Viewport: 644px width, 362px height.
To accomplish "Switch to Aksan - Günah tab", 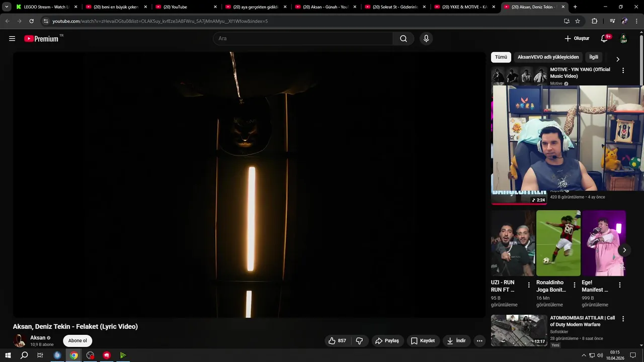I will 326,7.
